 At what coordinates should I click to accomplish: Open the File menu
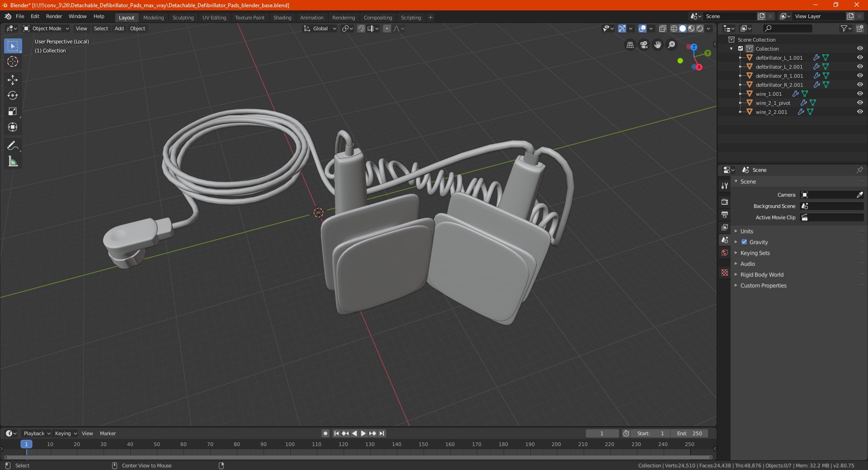(20, 16)
